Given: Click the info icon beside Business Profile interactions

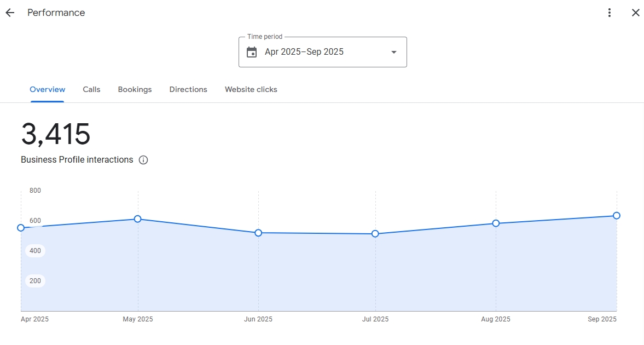Looking at the screenshot, I should click(x=143, y=160).
